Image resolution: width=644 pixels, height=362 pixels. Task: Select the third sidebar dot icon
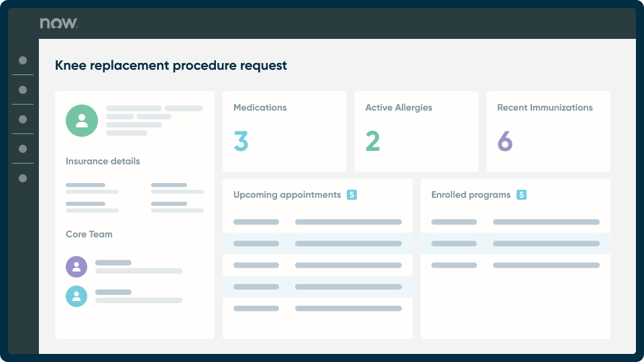(x=23, y=119)
